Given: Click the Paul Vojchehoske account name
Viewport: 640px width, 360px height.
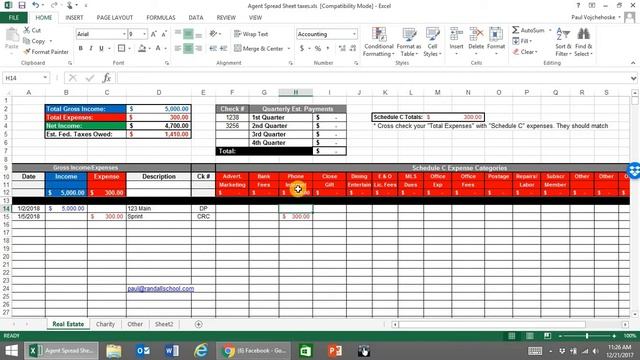Looking at the screenshot, I should point(593,17).
